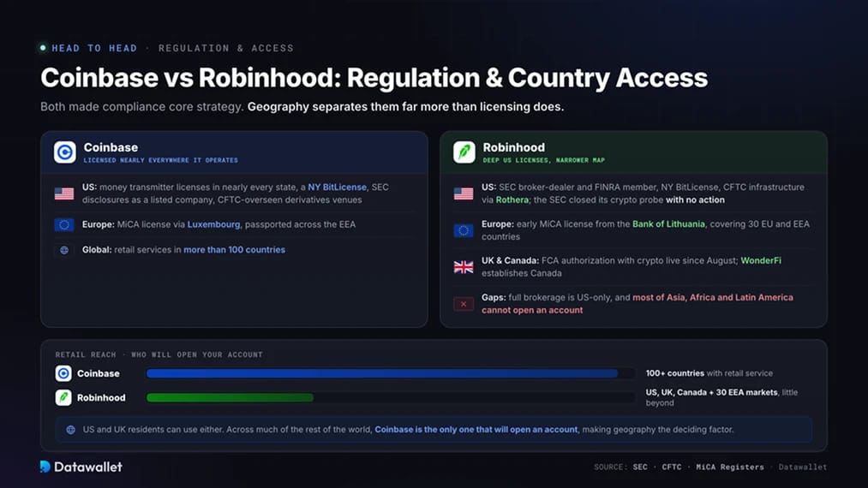Click the WonderFi highlighted text

pos(761,260)
